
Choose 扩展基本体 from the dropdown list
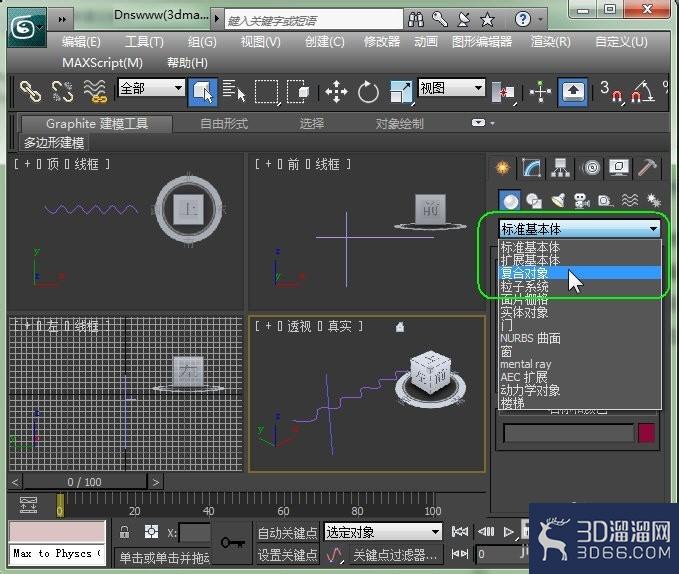[x=579, y=260]
